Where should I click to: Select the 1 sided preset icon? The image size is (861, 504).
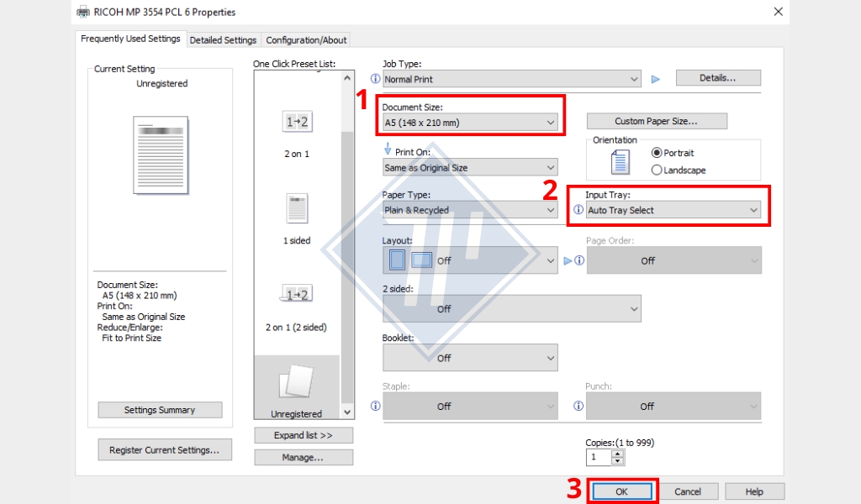pyautogui.click(x=296, y=207)
